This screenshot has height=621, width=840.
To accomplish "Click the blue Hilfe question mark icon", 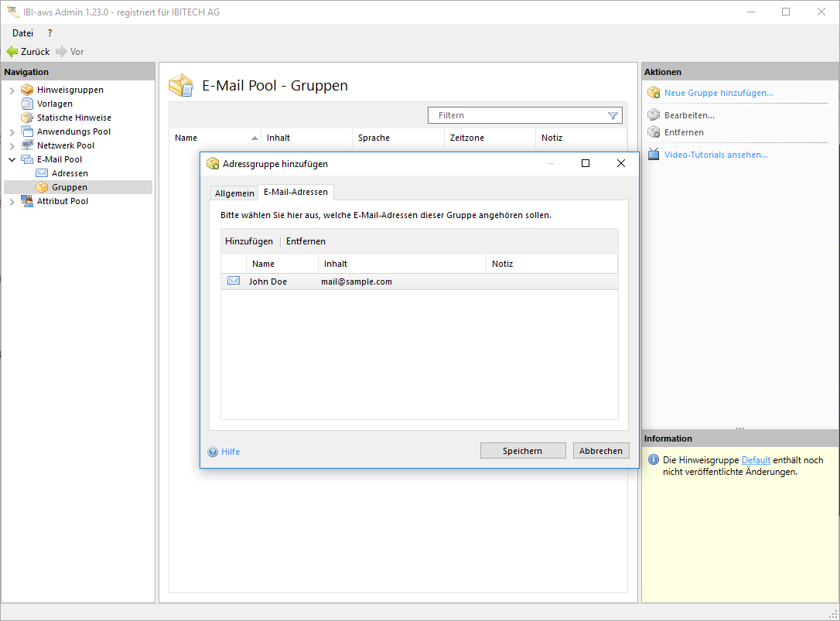I will pos(213,452).
